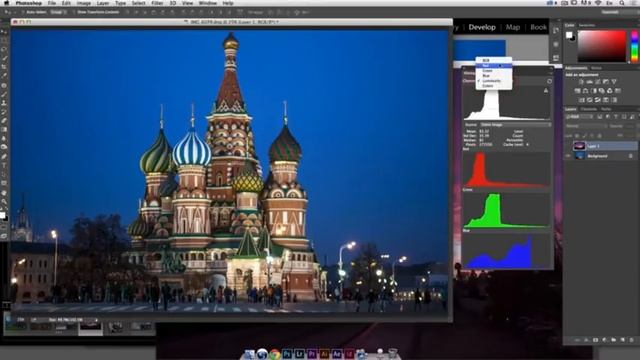The width and height of the screenshot is (640, 360).
Task: Add a Brightness/Contrast adjustment
Action: (581, 82)
